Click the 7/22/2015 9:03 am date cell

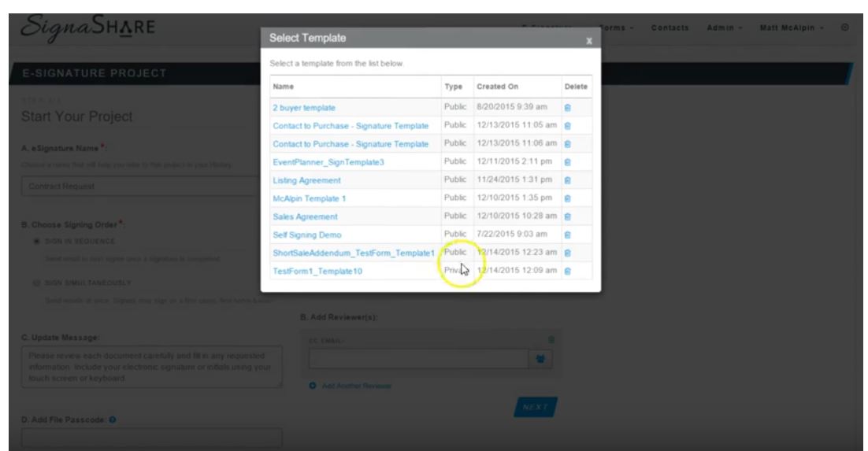pyautogui.click(x=511, y=234)
